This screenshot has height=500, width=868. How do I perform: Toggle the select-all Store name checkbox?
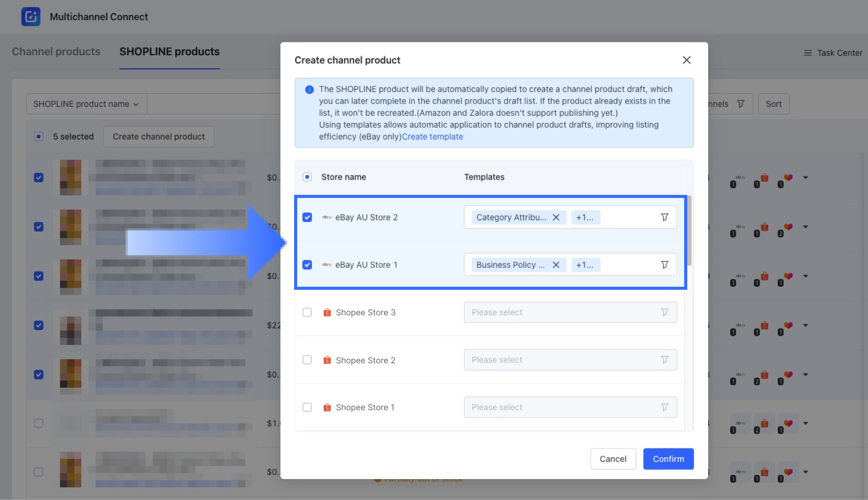pos(307,177)
